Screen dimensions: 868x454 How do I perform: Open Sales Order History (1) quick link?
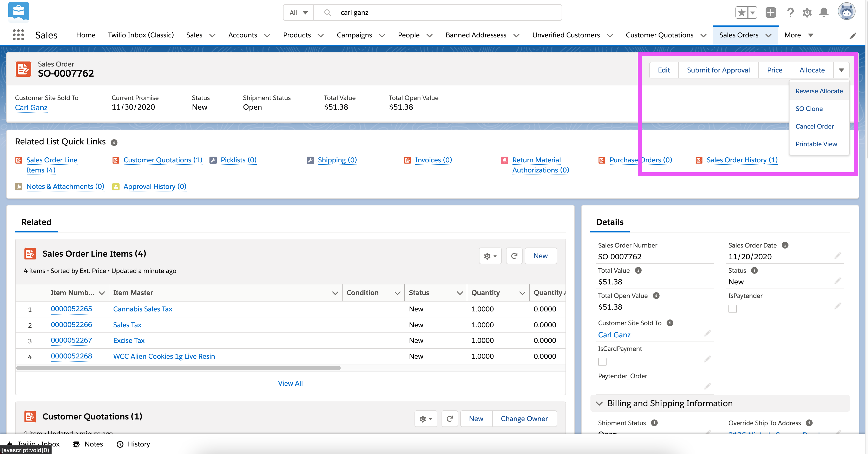[742, 160]
